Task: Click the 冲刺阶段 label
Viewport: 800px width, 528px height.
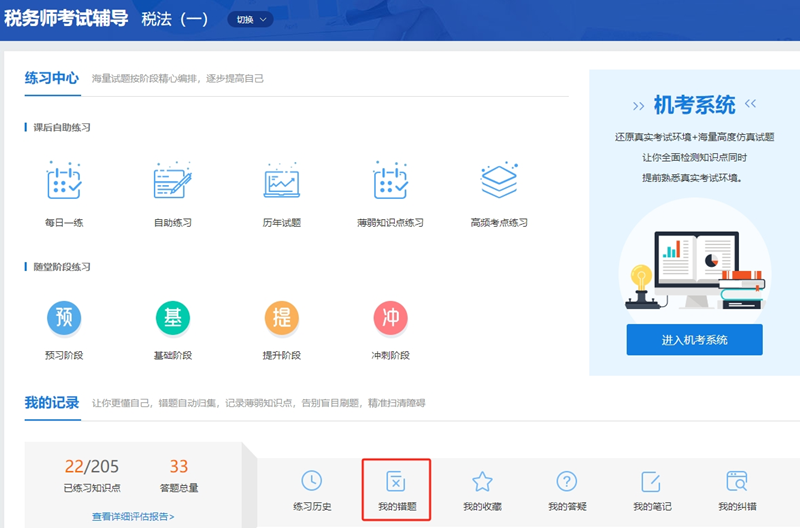Action: coord(390,355)
